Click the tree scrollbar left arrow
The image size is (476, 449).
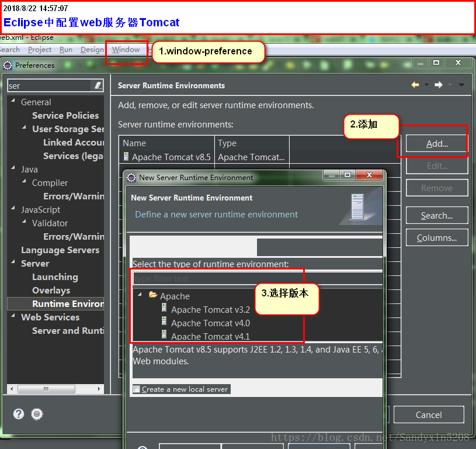(12, 389)
